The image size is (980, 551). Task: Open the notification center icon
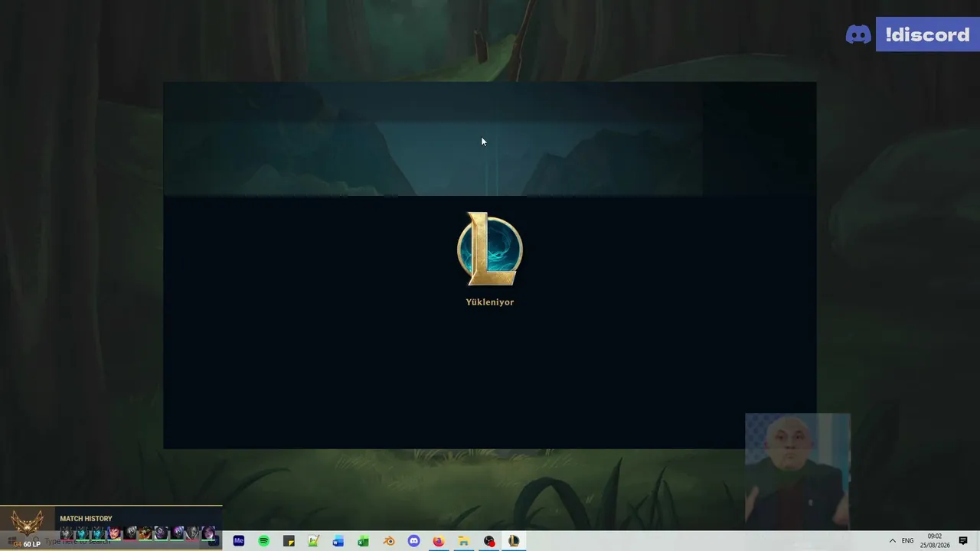tap(963, 541)
